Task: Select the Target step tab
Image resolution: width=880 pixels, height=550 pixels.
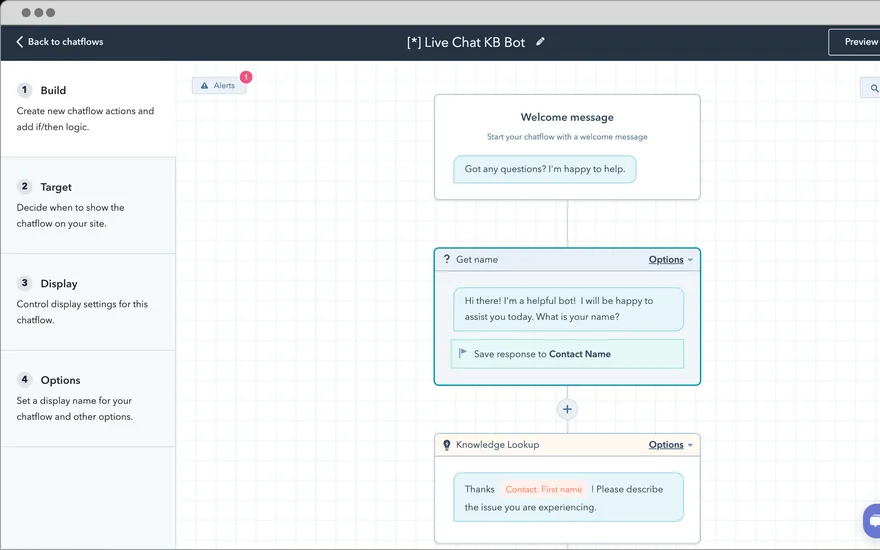Action: pyautogui.click(x=88, y=205)
